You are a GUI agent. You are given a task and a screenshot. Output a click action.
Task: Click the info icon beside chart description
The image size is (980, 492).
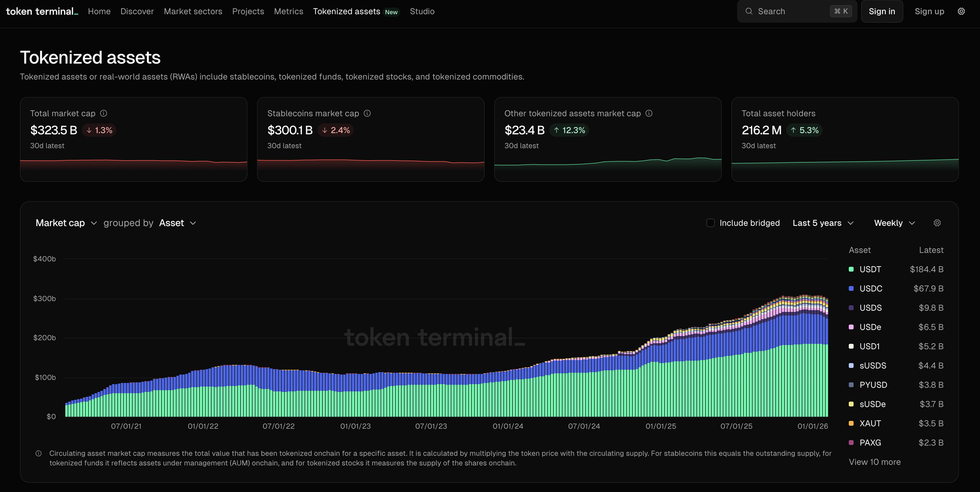tap(39, 453)
